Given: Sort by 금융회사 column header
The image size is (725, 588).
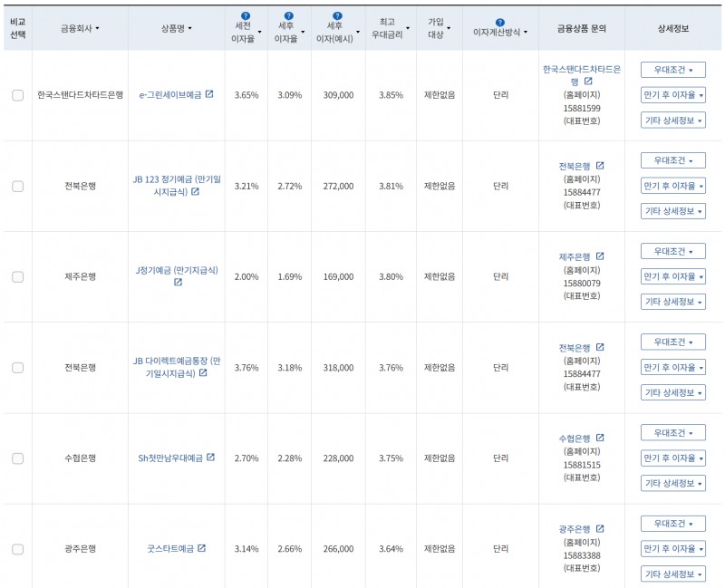Looking at the screenshot, I should pos(80,28).
